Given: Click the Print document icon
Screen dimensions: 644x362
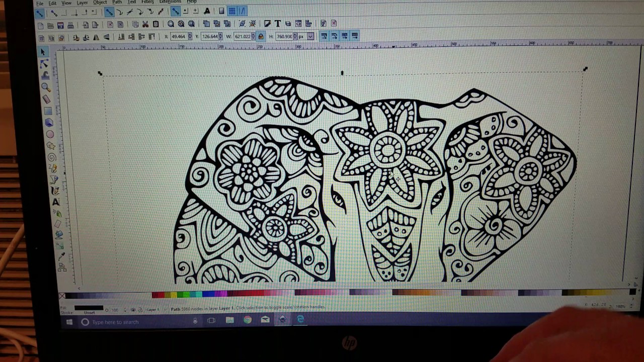Looking at the screenshot, I should 70,25.
